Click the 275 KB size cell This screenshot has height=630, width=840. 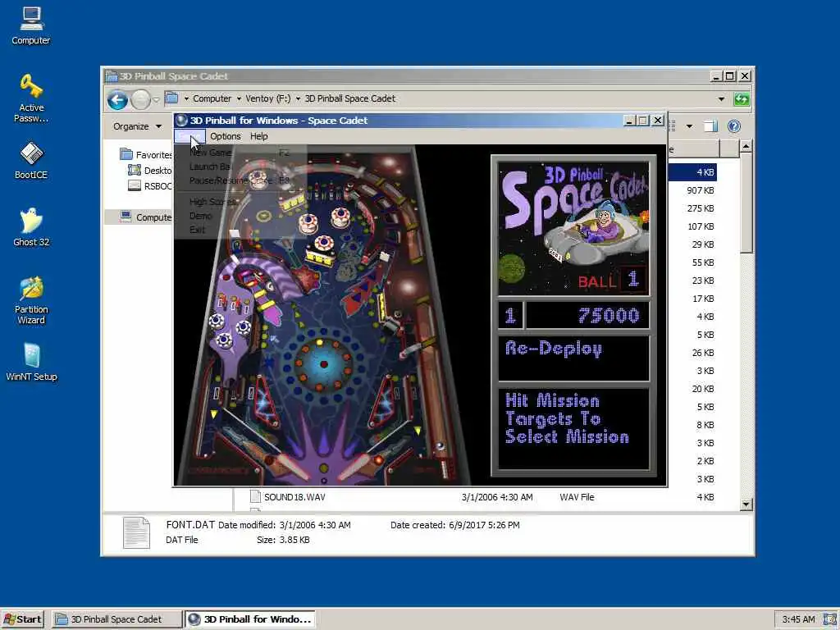[701, 208]
